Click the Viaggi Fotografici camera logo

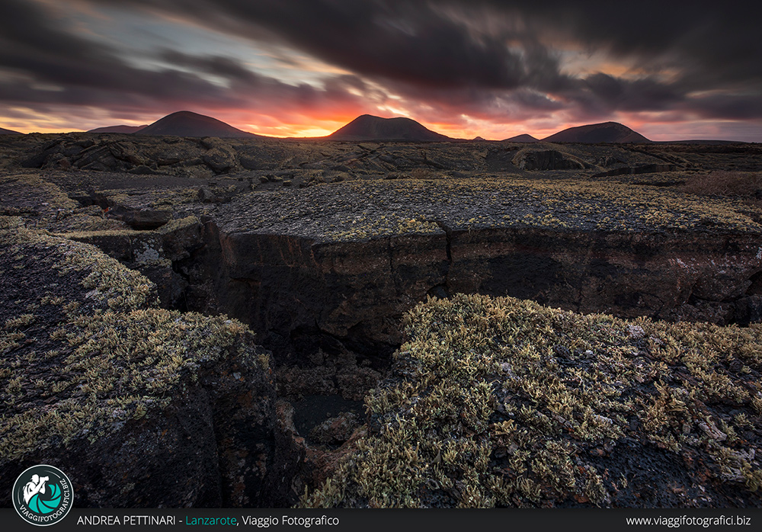(43, 495)
